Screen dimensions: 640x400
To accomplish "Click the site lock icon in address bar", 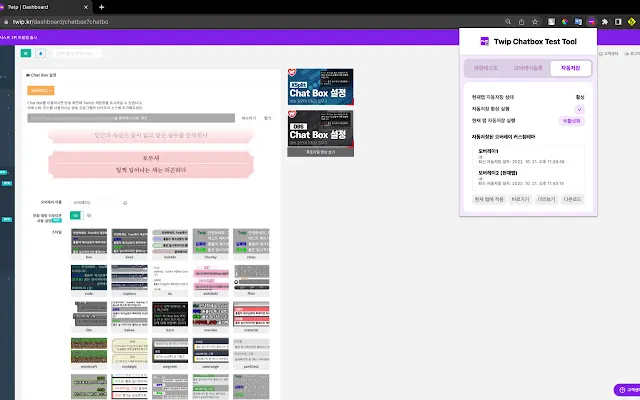I will coord(6,22).
